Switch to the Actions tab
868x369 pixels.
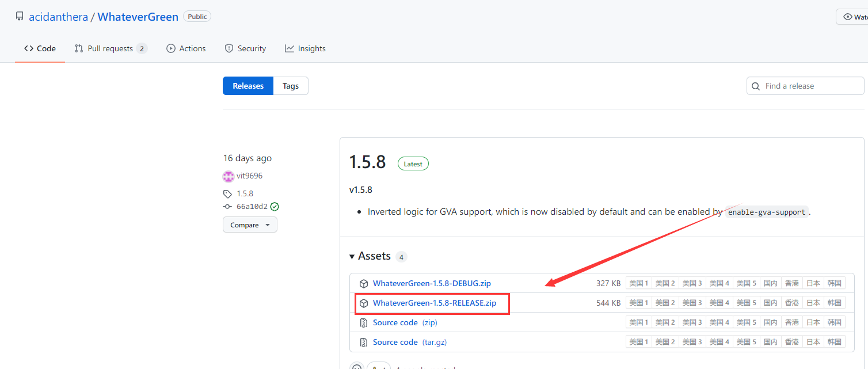[186, 49]
